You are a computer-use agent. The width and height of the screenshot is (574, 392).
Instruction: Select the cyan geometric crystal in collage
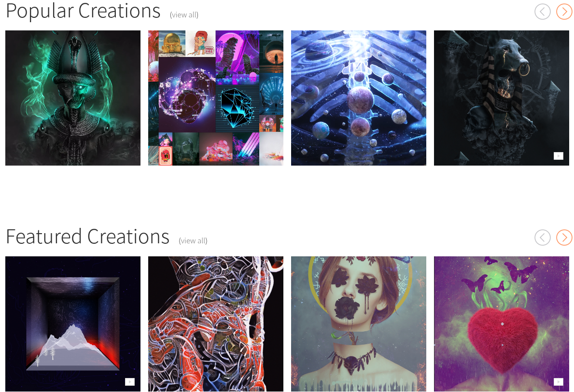237,108
